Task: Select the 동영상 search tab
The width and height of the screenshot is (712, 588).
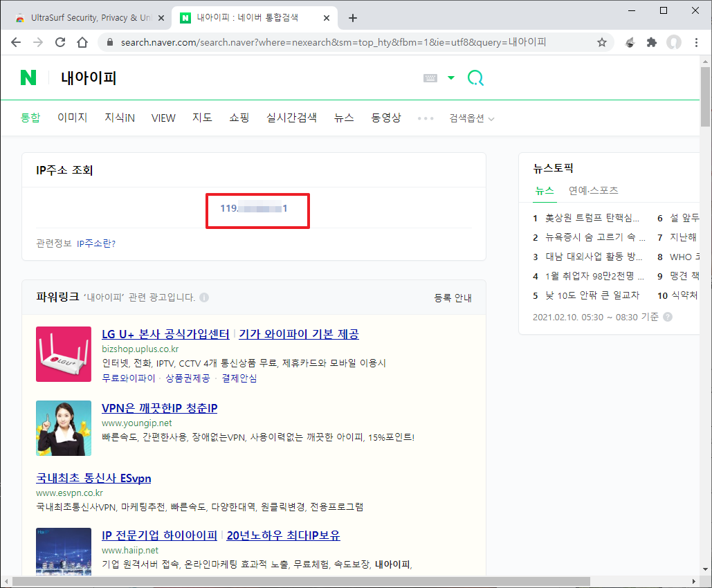Action: [386, 118]
